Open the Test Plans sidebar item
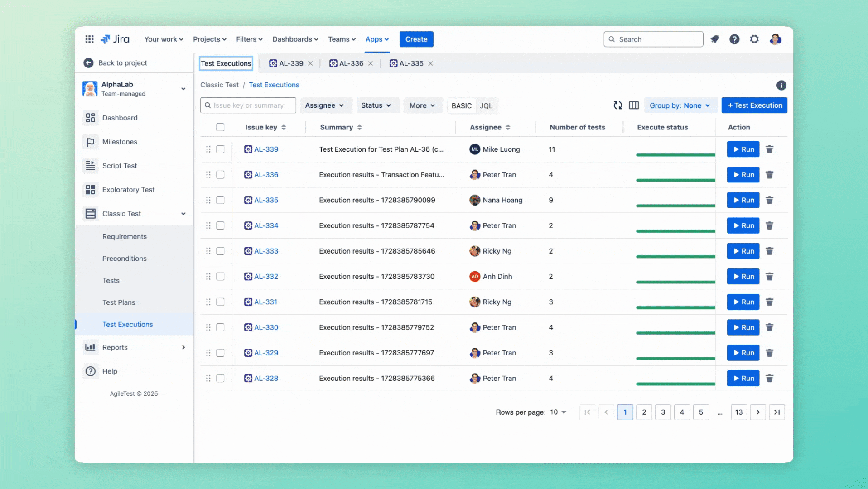Screen dimensions: 868x489 pos(119,302)
